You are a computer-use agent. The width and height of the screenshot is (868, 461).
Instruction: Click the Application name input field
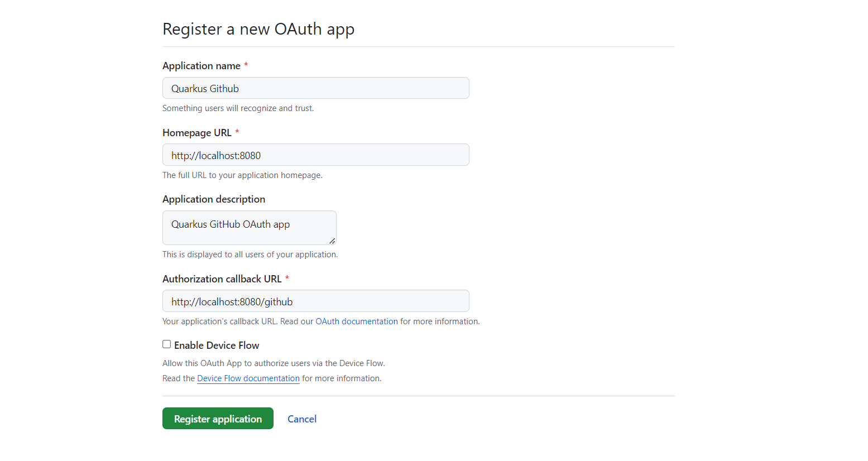tap(315, 88)
